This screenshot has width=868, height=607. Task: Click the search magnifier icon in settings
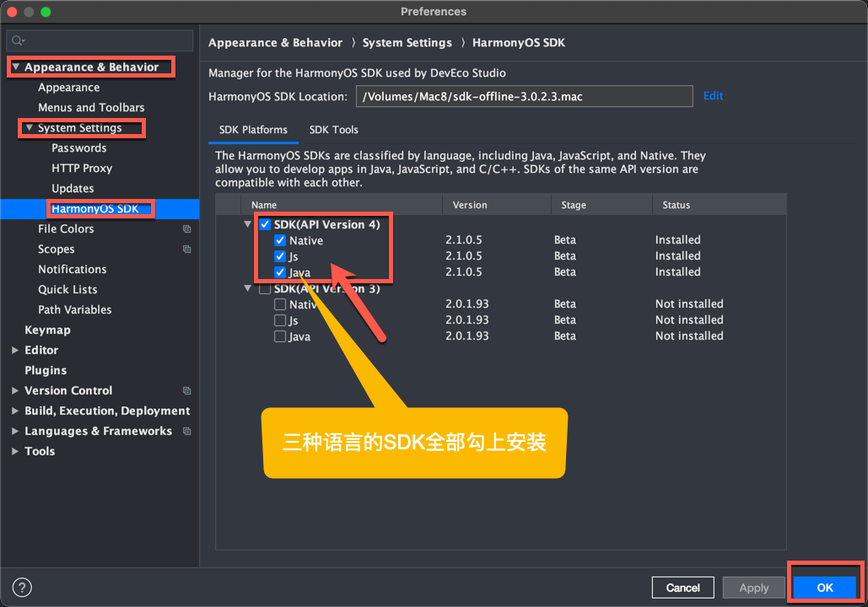19,40
